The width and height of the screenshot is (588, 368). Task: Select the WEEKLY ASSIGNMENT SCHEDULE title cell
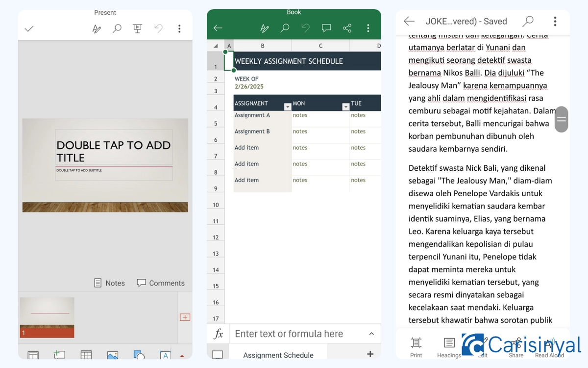(307, 61)
